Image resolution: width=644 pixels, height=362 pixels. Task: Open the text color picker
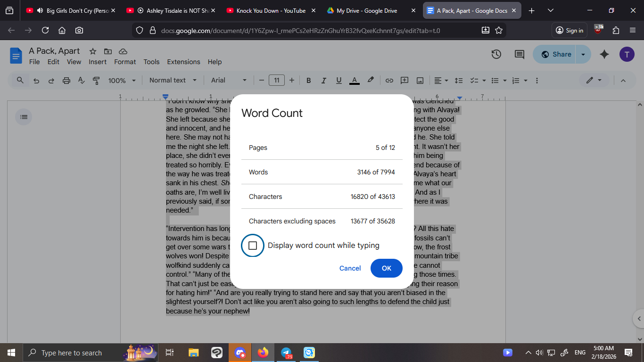pos(355,81)
